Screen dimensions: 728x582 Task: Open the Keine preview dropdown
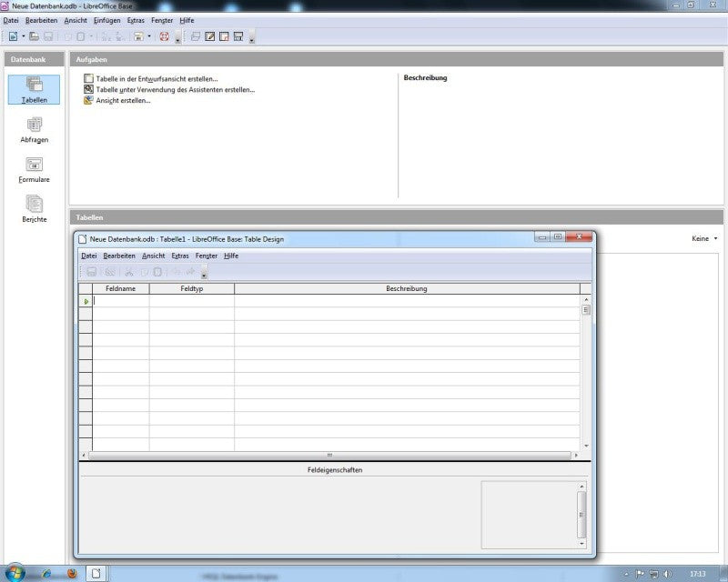704,238
